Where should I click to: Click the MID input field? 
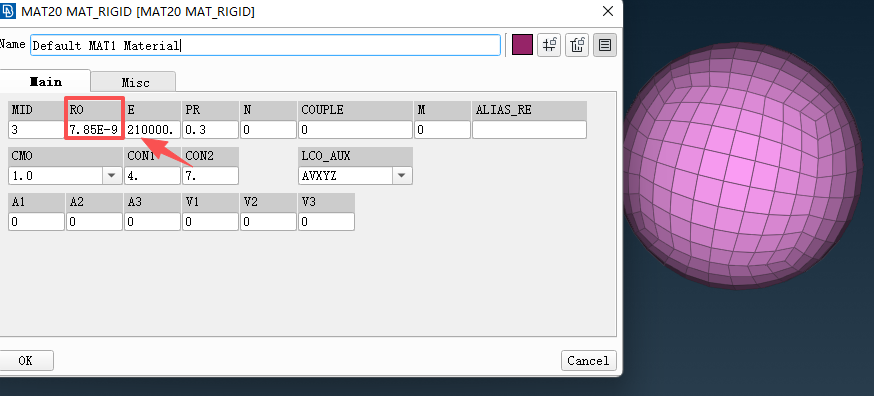[x=37, y=130]
